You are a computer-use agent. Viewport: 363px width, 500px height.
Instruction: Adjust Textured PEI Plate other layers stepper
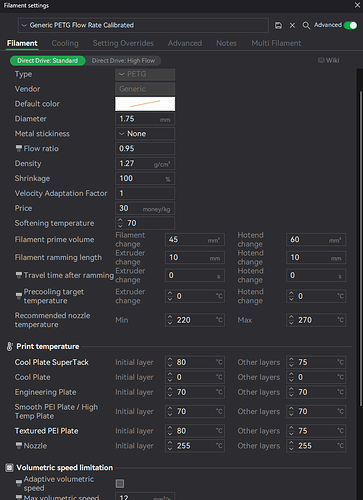(291, 431)
